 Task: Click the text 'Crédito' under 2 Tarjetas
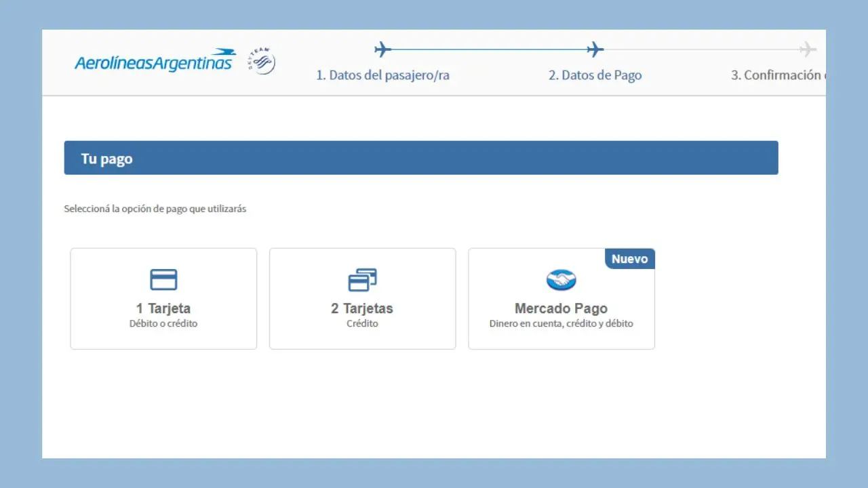coord(363,324)
